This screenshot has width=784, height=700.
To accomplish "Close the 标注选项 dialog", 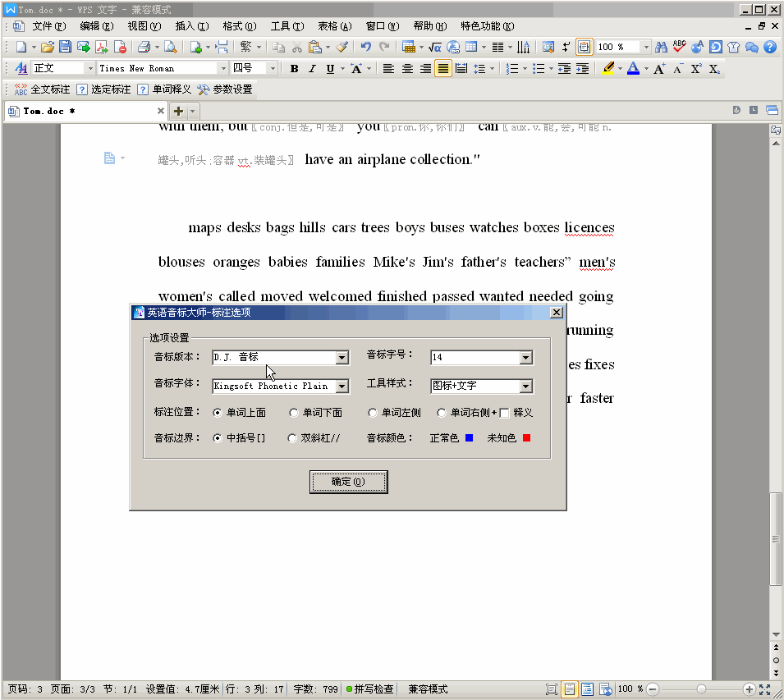I will (x=557, y=313).
